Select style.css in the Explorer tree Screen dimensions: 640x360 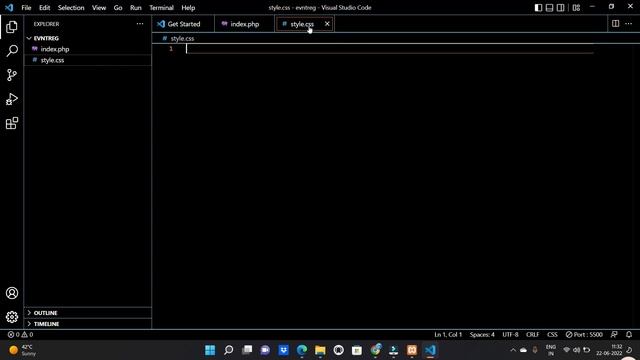coord(88,60)
